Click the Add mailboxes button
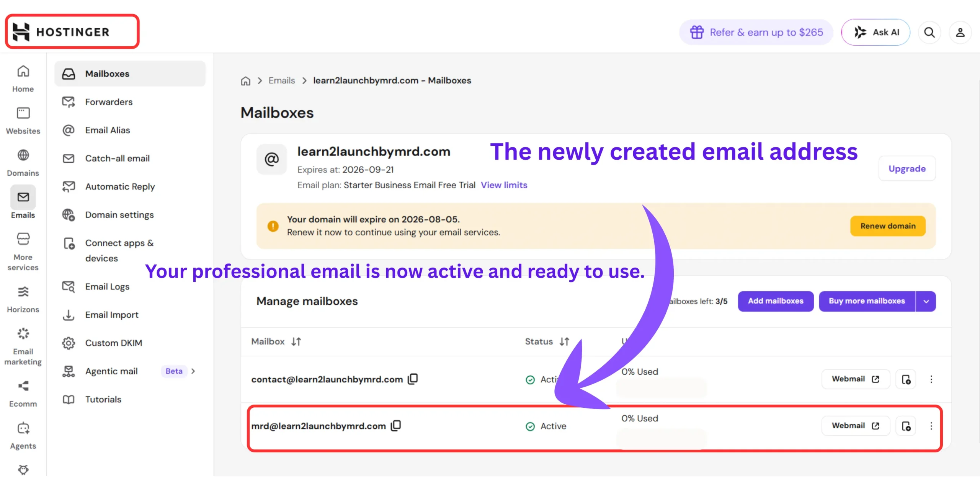 [776, 301]
